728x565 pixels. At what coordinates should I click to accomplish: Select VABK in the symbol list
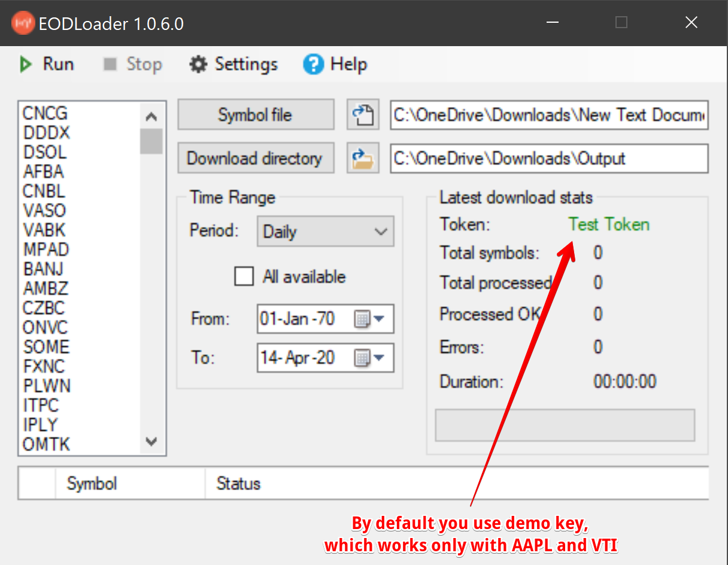pos(44,230)
